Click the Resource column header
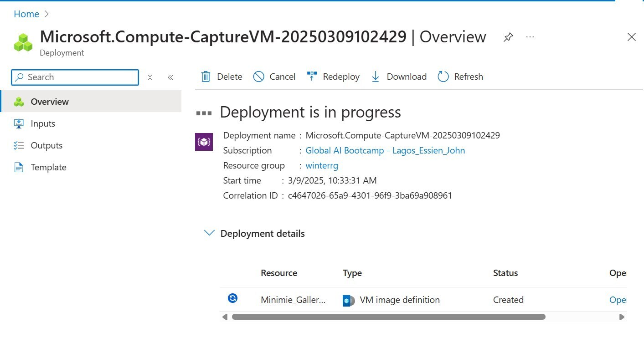 coord(279,273)
